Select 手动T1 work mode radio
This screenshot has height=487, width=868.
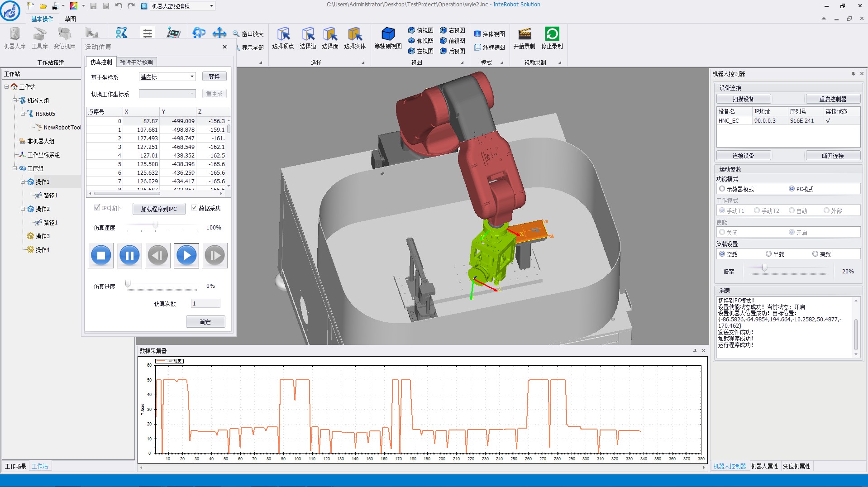(x=722, y=210)
